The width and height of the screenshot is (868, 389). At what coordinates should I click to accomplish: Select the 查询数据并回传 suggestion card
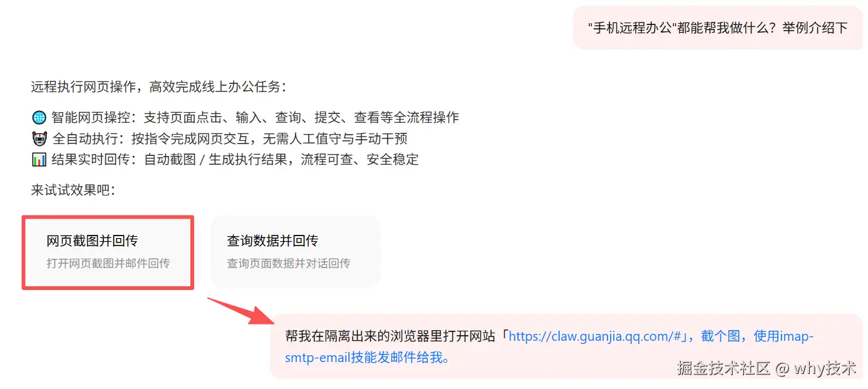(296, 252)
